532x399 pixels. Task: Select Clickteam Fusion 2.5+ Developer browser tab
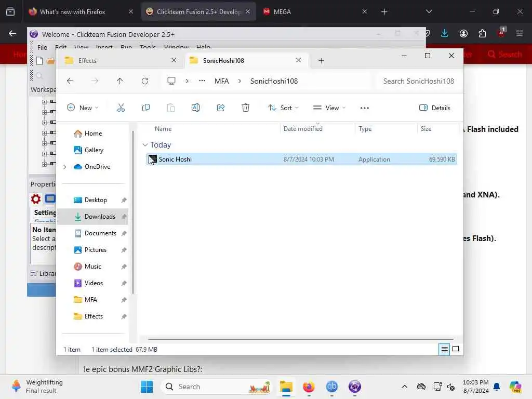(198, 11)
